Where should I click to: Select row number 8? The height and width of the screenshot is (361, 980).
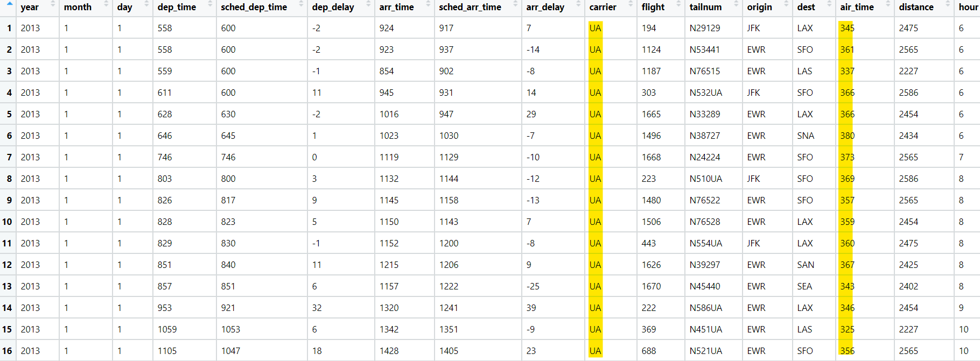point(9,179)
